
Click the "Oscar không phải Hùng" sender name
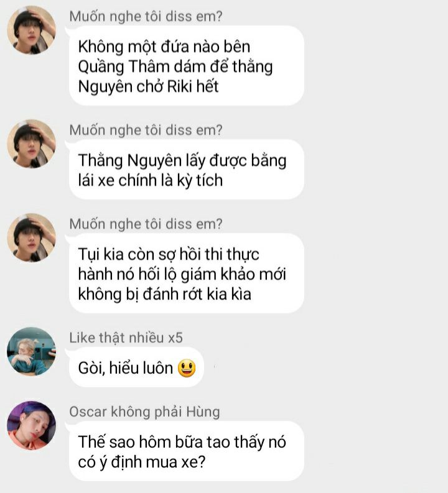tap(144, 412)
